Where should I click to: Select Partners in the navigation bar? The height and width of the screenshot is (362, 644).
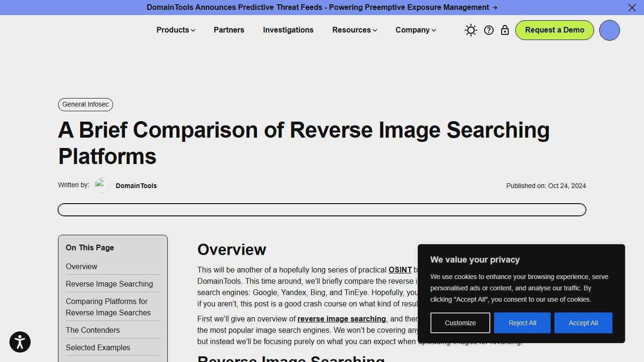pyautogui.click(x=229, y=30)
